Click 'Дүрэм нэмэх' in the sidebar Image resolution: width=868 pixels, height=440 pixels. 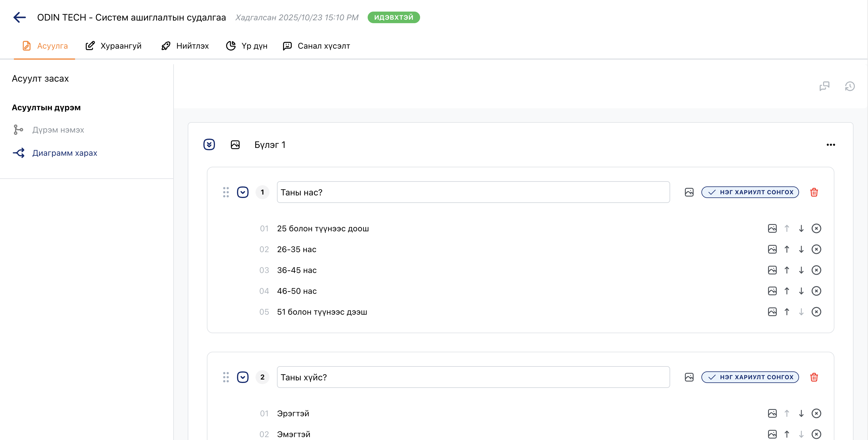click(x=58, y=130)
